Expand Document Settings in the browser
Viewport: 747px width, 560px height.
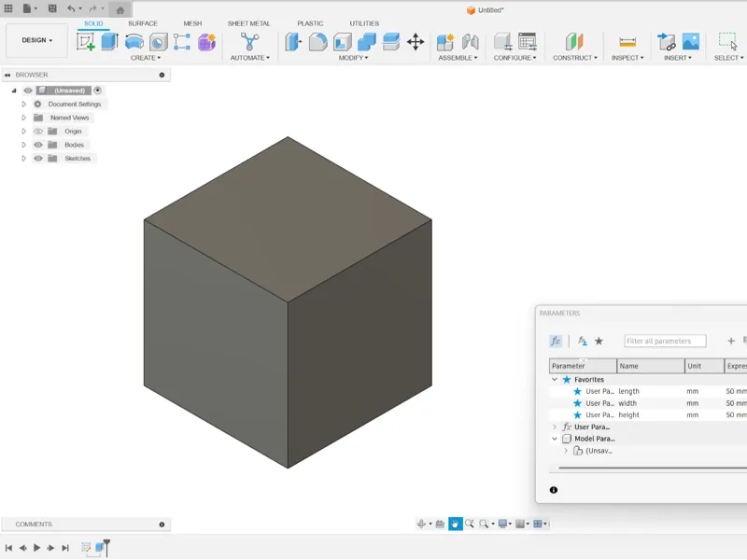[x=24, y=104]
